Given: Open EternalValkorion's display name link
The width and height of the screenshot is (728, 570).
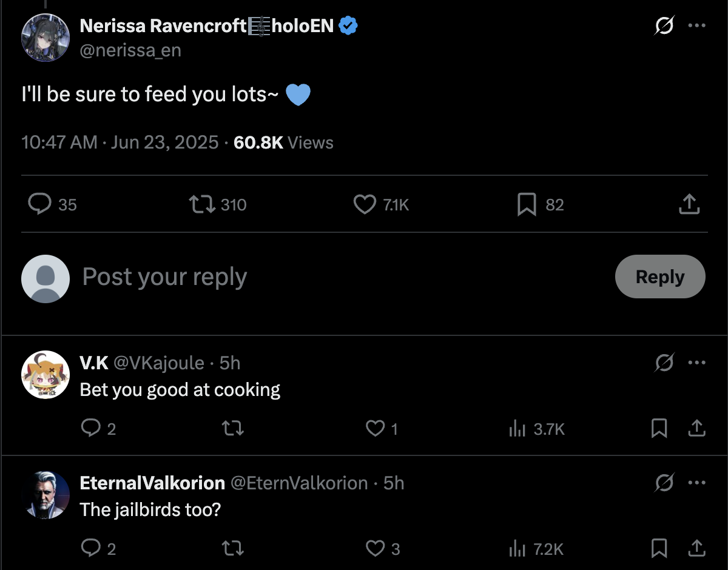Looking at the screenshot, I should click(x=152, y=483).
